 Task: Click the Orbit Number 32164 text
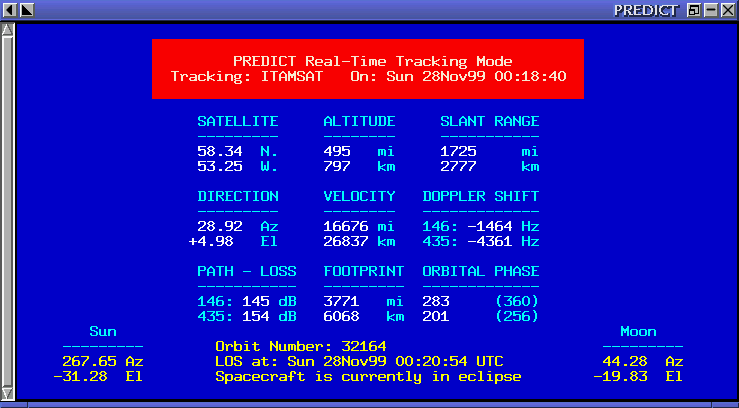294,346
